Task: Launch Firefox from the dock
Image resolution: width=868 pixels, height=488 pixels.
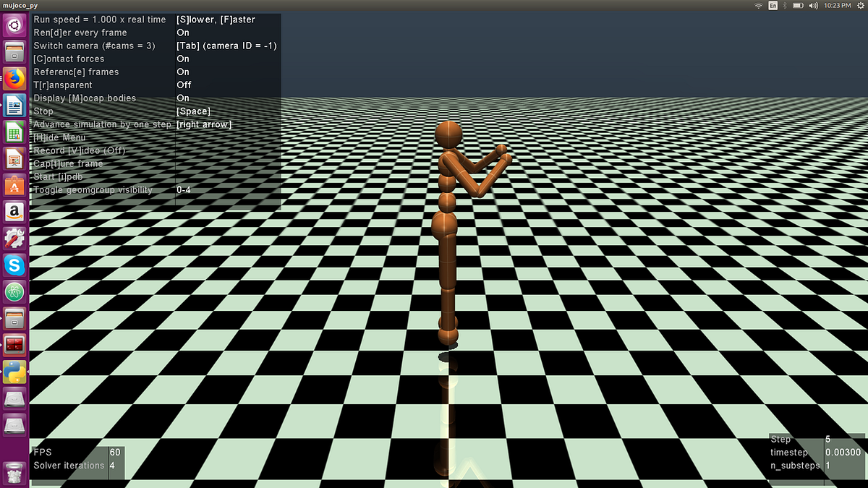Action: (14, 78)
